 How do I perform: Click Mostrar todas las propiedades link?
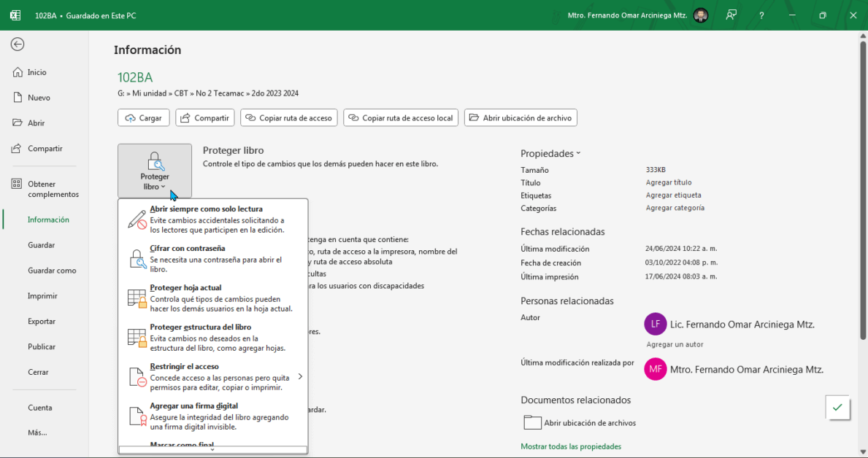click(x=570, y=446)
